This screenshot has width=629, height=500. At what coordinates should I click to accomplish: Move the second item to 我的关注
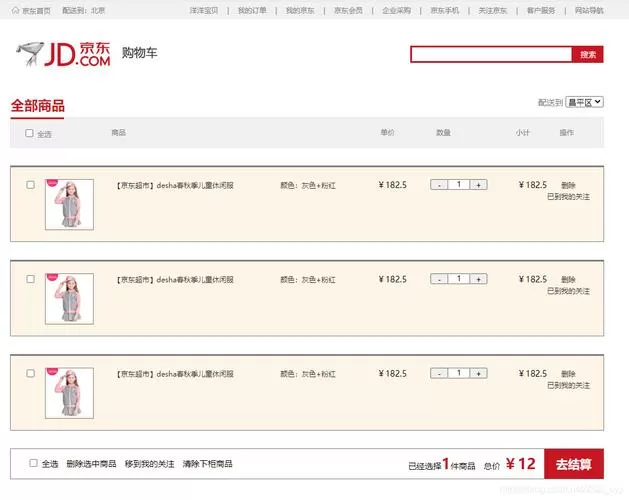point(568,291)
